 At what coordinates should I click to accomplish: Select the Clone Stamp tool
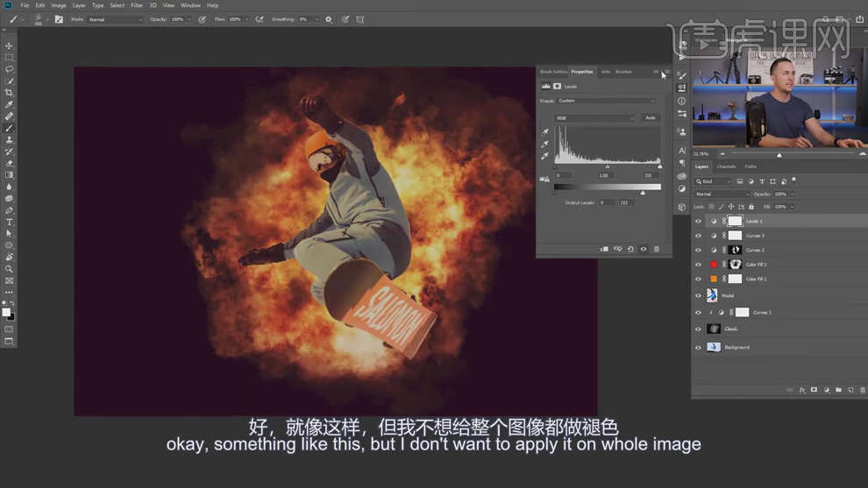pos(9,140)
